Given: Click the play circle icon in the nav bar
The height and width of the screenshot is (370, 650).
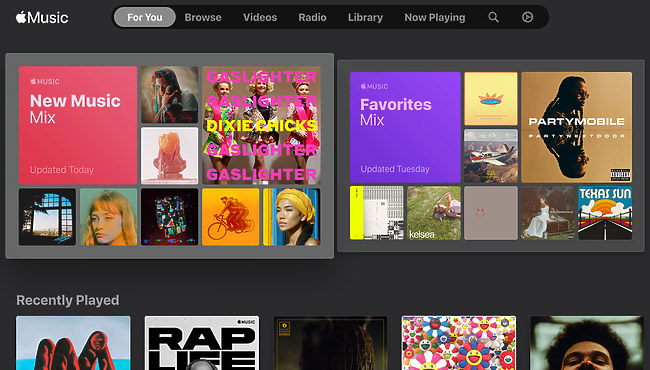Looking at the screenshot, I should point(527,17).
